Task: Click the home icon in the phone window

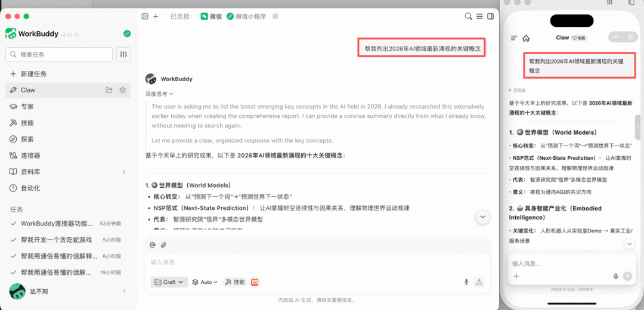Action: click(526, 38)
